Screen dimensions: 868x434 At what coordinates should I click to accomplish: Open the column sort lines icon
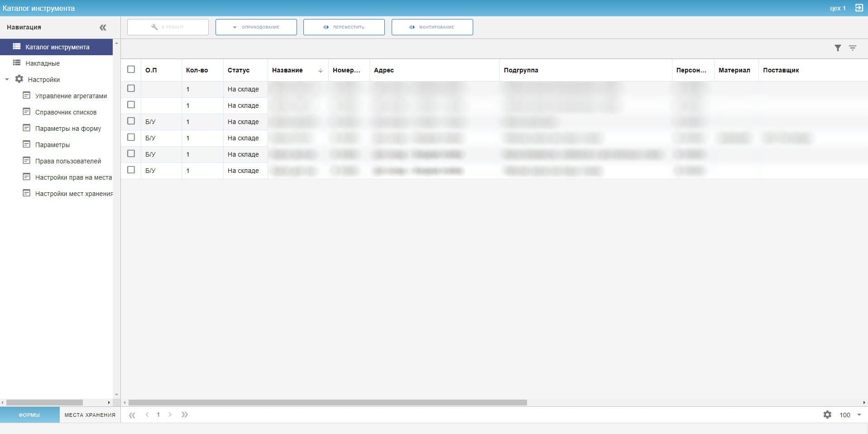[853, 48]
